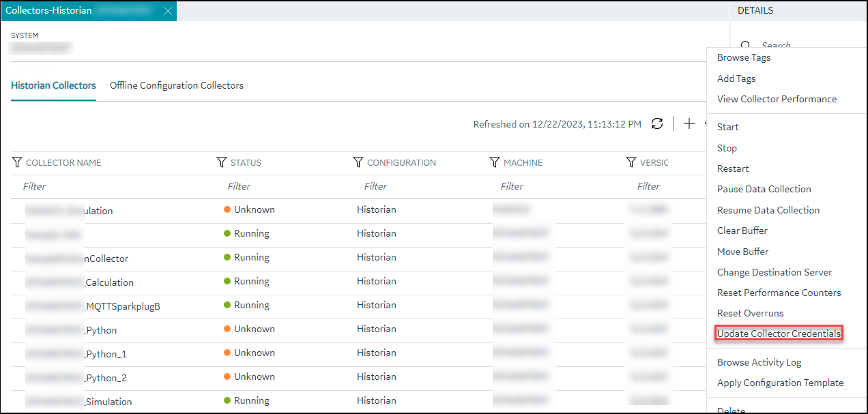This screenshot has width=868, height=414.
Task: Choose Add Tags from context menu
Action: 736,78
